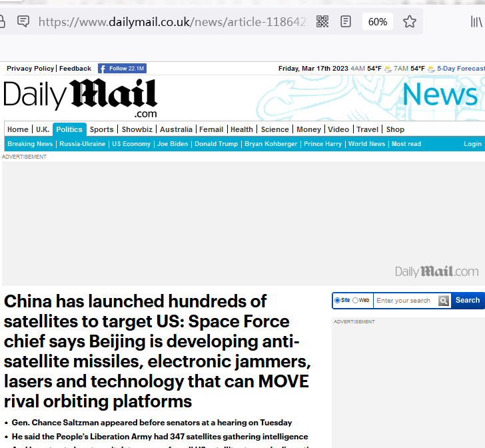The height and width of the screenshot is (448, 485).
Task: Click the bullet 'Gen. Chance Saltzman appeared before senators'
Action: (x=152, y=423)
